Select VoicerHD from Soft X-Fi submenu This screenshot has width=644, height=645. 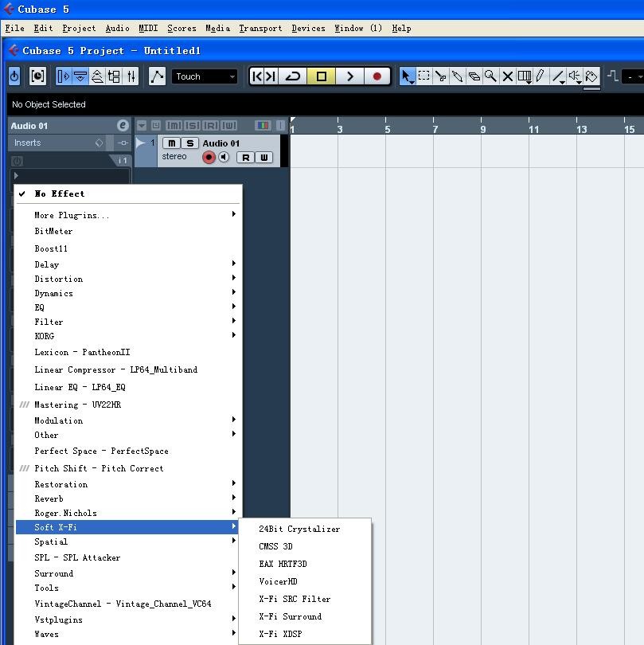pos(305,581)
